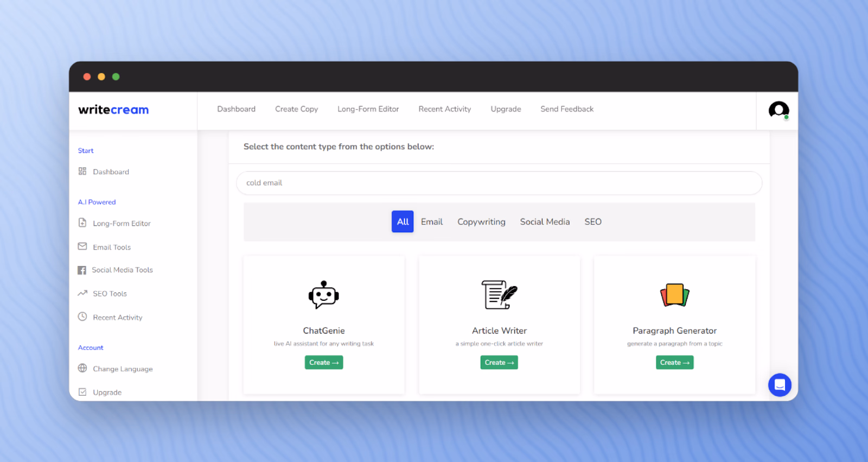Open Social Media Tools in the sidebar
Screen dimensions: 868x462
(122, 270)
